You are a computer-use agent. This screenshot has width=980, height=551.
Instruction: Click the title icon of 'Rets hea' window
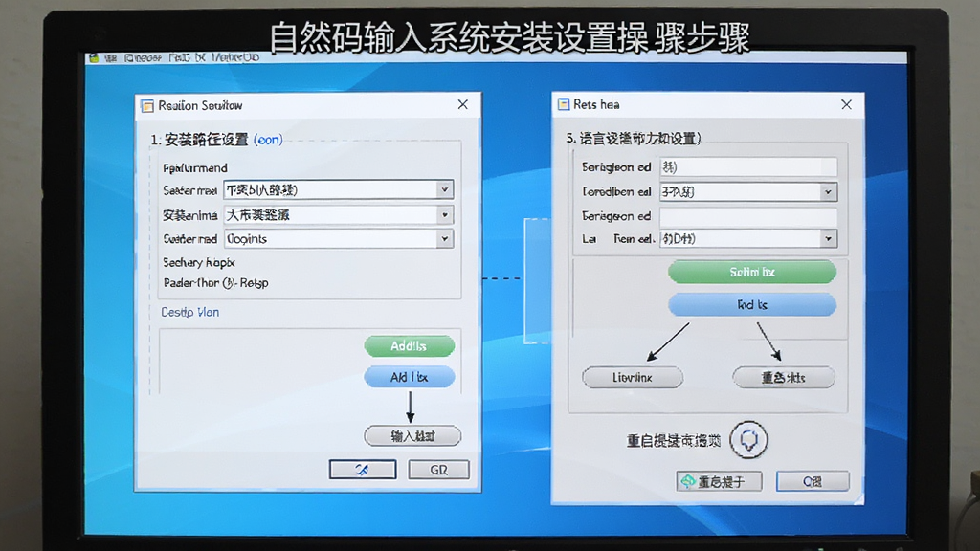pos(564,104)
